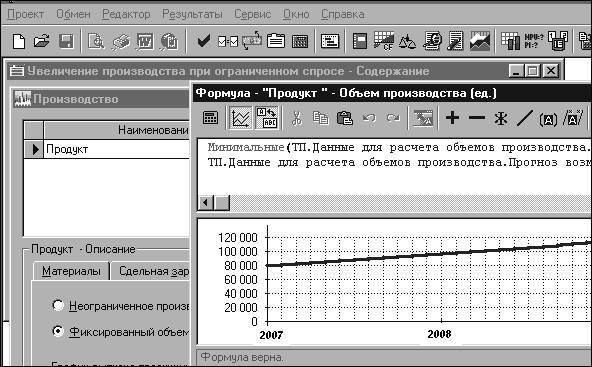Insert the plus operator into the formula

pyautogui.click(x=452, y=118)
